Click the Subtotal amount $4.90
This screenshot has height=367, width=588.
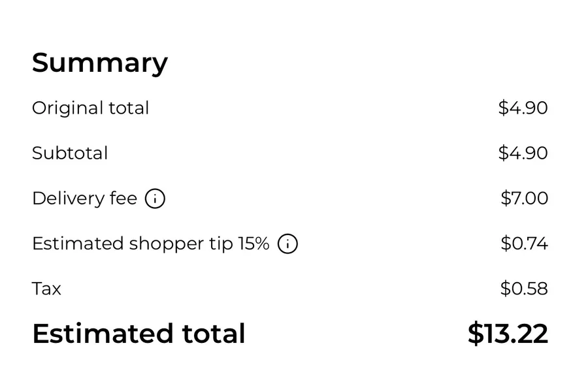point(523,153)
